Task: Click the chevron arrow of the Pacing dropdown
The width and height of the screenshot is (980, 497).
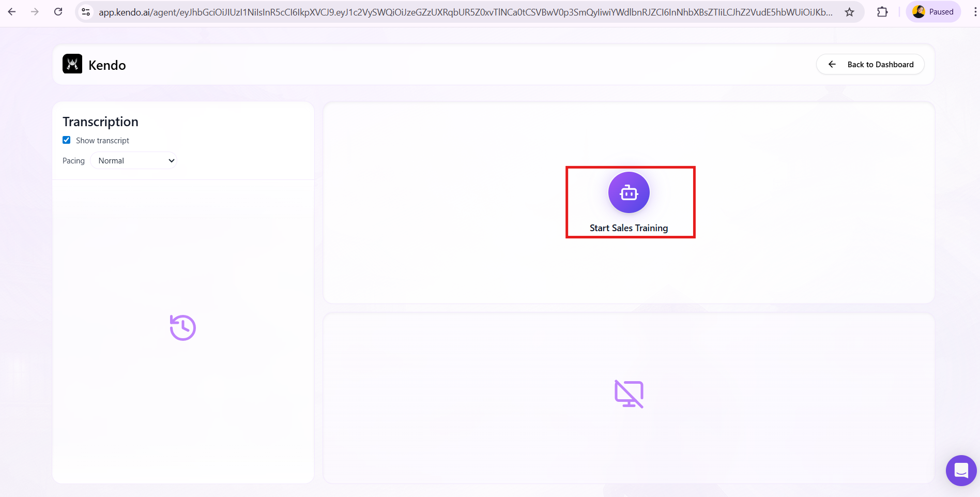Action: pos(172,161)
